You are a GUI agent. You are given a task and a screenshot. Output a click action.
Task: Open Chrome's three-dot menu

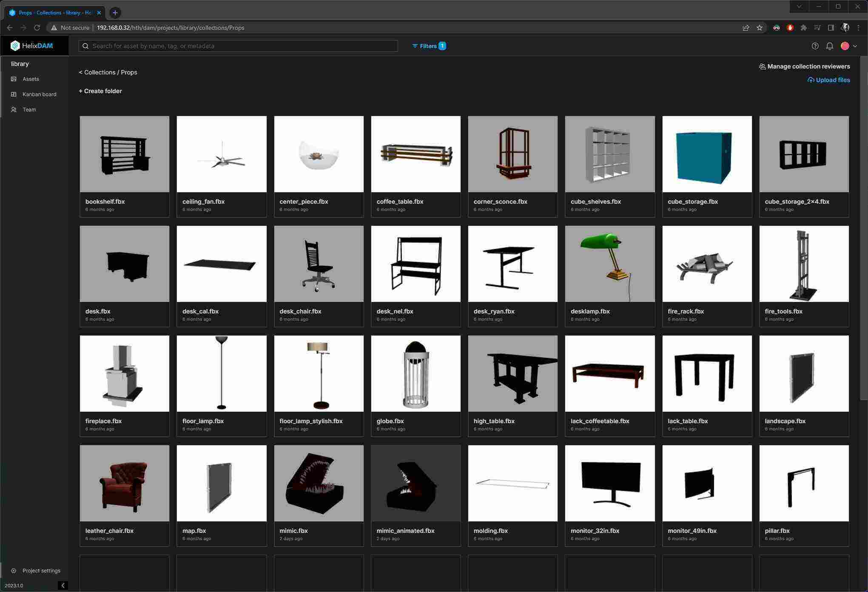(859, 28)
